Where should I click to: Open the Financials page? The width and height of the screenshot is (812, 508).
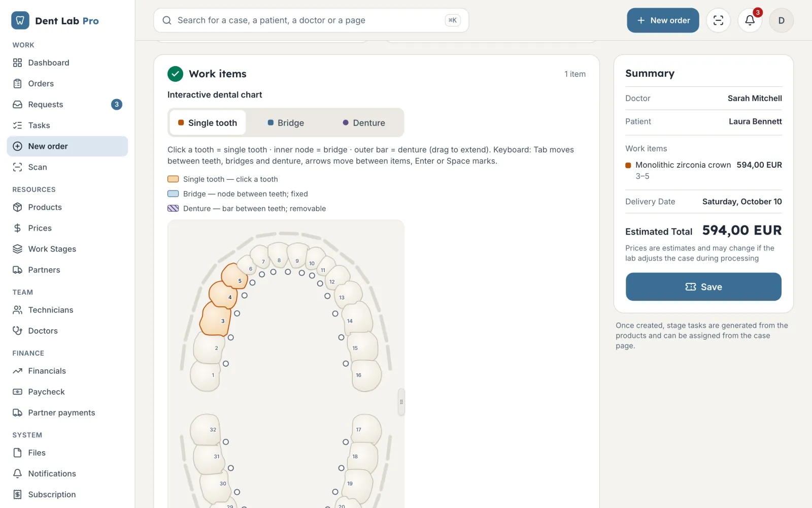(67, 371)
